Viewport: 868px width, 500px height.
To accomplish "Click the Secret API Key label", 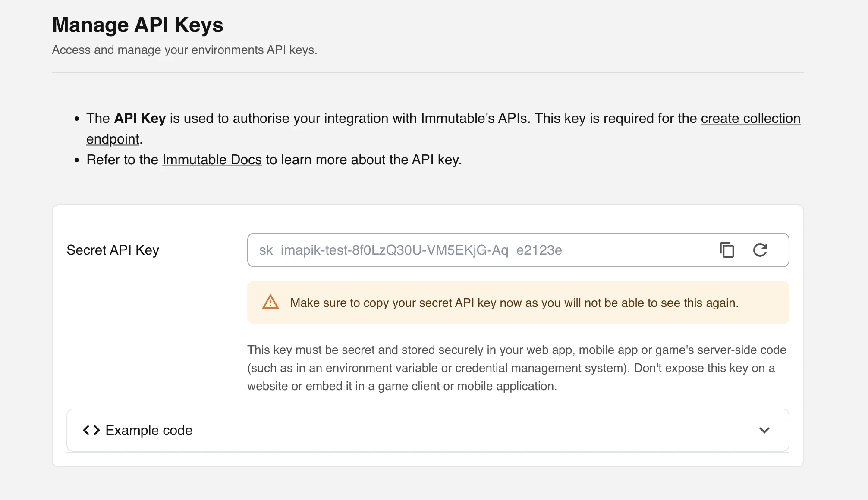I will 113,250.
